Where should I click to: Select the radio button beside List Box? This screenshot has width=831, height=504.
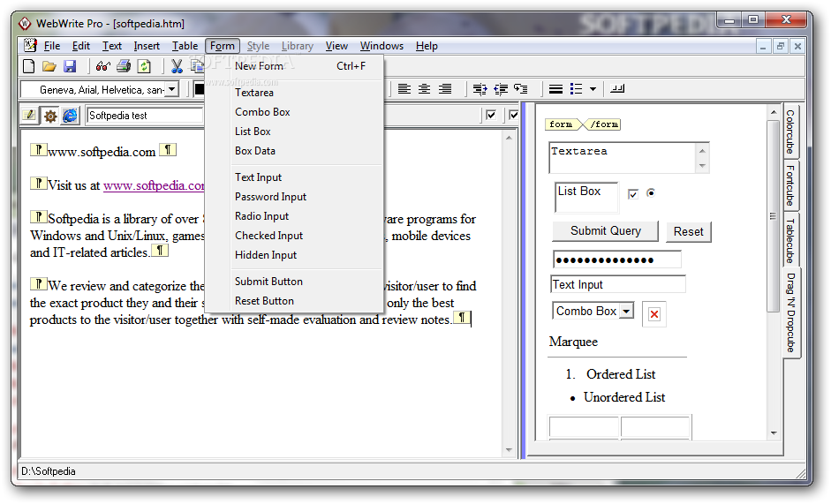pos(651,193)
